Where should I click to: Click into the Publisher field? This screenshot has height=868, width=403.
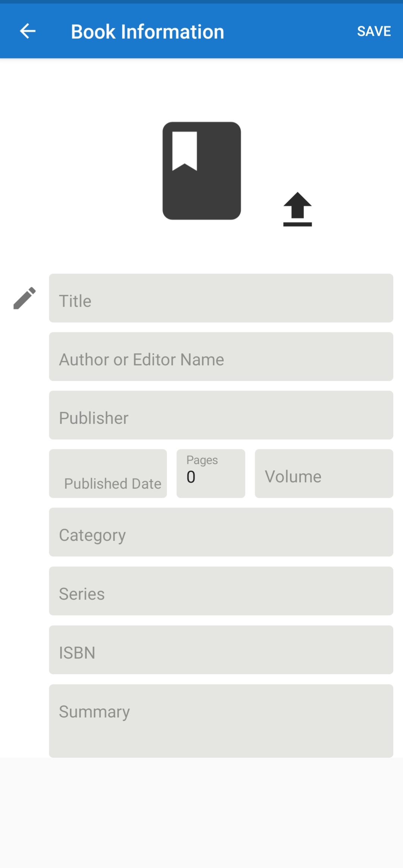[221, 415]
